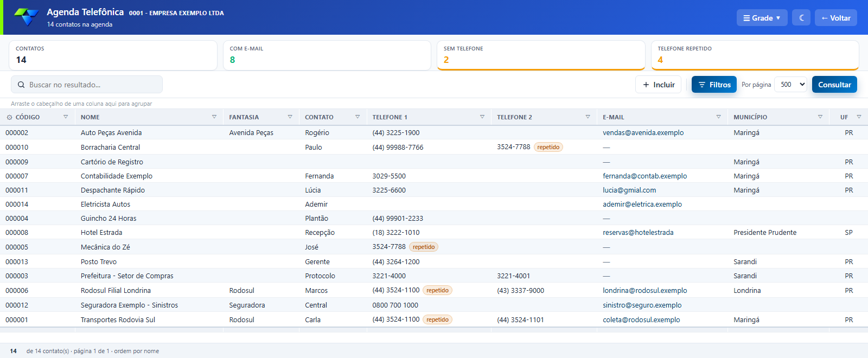Sort by the Município column header

[x=750, y=117]
